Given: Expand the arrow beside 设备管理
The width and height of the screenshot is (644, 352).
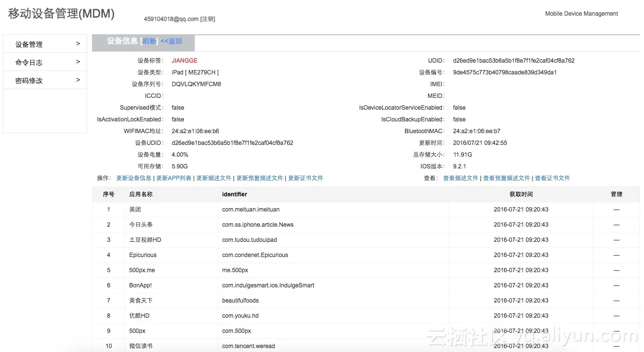Looking at the screenshot, I should point(78,44).
